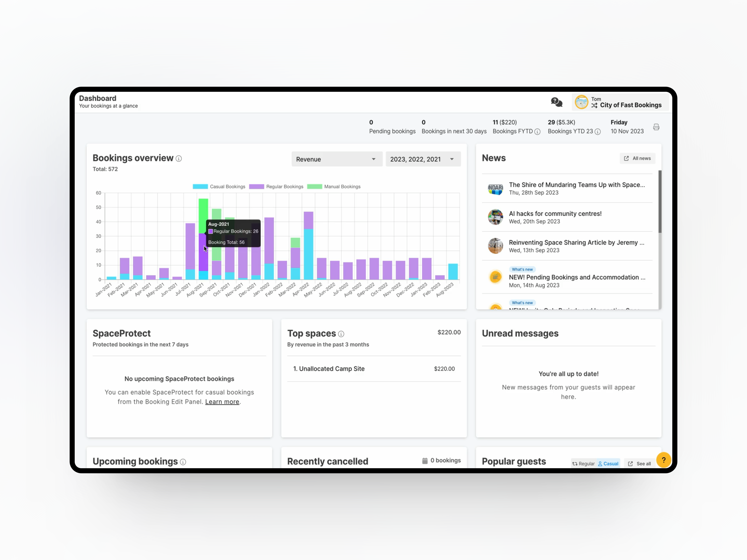Open the Revenue dropdown

pyautogui.click(x=336, y=159)
